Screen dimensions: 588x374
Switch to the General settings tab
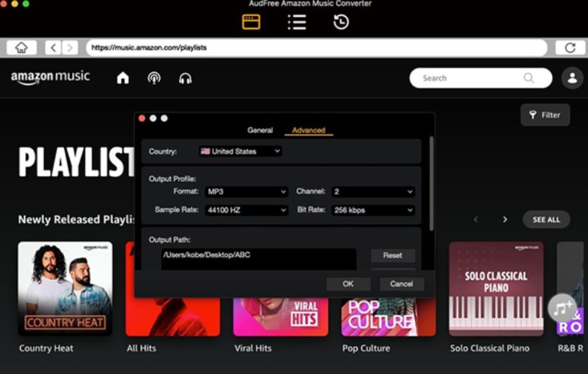coord(260,130)
